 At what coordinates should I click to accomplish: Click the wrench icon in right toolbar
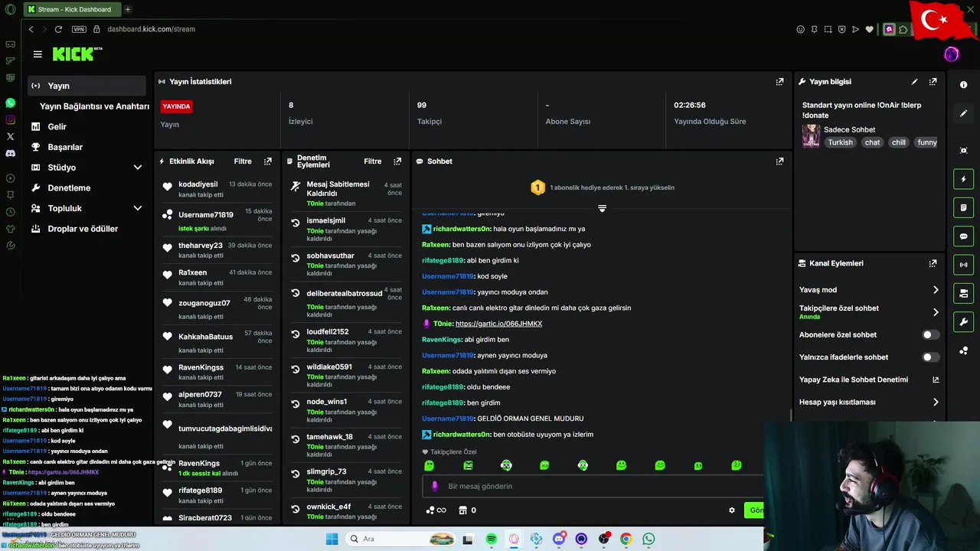click(x=964, y=321)
